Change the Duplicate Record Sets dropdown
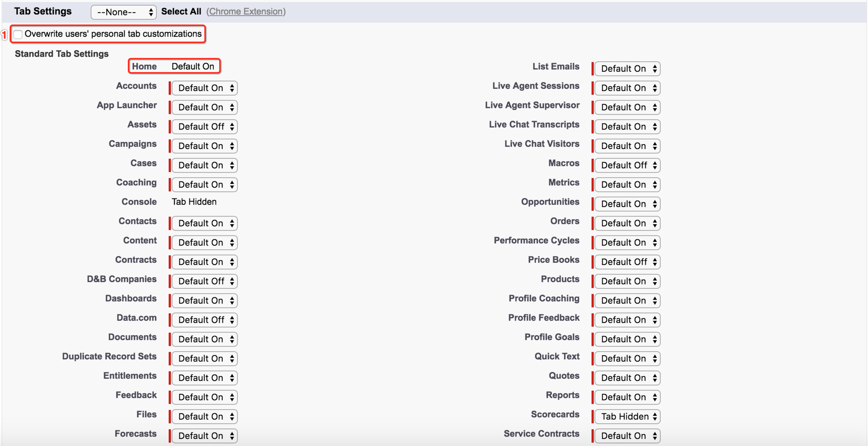This screenshot has height=446, width=868. pos(205,358)
